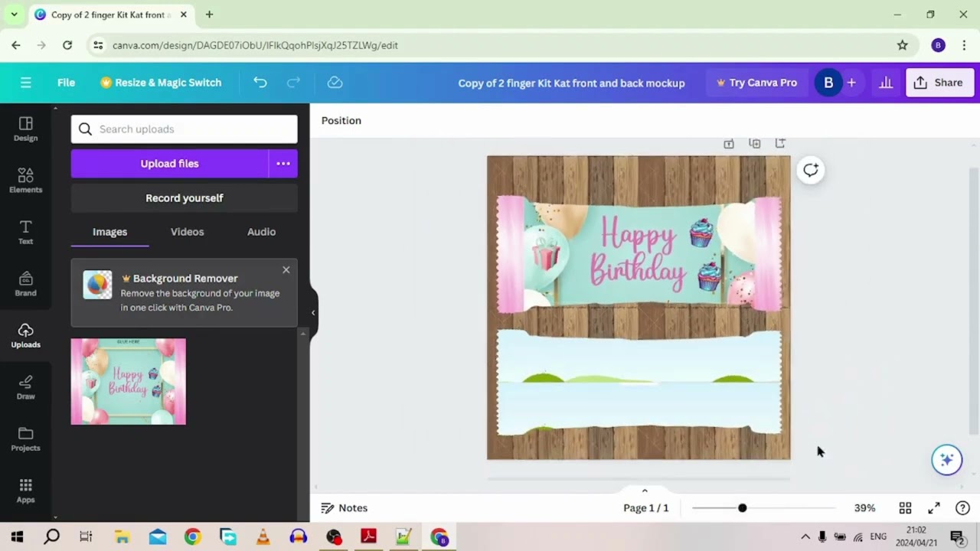This screenshot has width=980, height=551.
Task: Click the Upload files button
Action: pyautogui.click(x=169, y=164)
